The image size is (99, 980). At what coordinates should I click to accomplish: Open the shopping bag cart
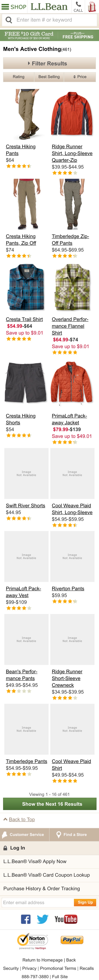(x=92, y=6)
